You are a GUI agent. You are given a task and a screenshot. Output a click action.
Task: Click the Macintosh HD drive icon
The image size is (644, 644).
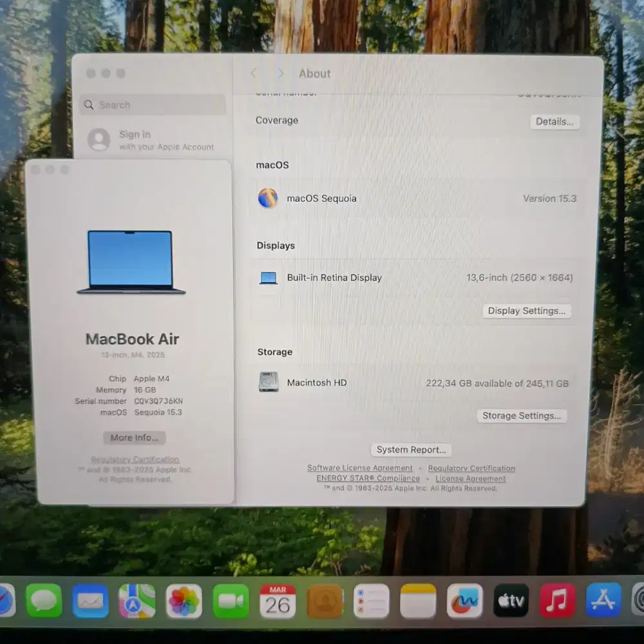(x=267, y=382)
